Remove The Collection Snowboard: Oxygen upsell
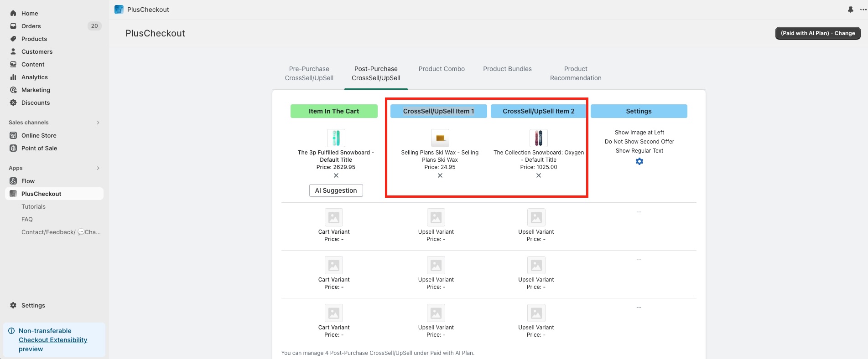This screenshot has width=868, height=359. [x=539, y=175]
